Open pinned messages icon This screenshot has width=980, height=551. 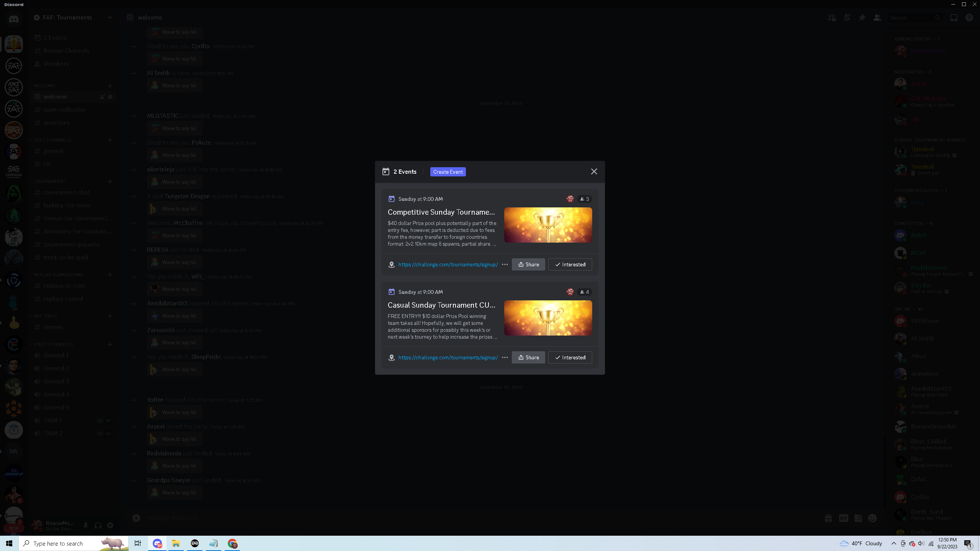862,18
